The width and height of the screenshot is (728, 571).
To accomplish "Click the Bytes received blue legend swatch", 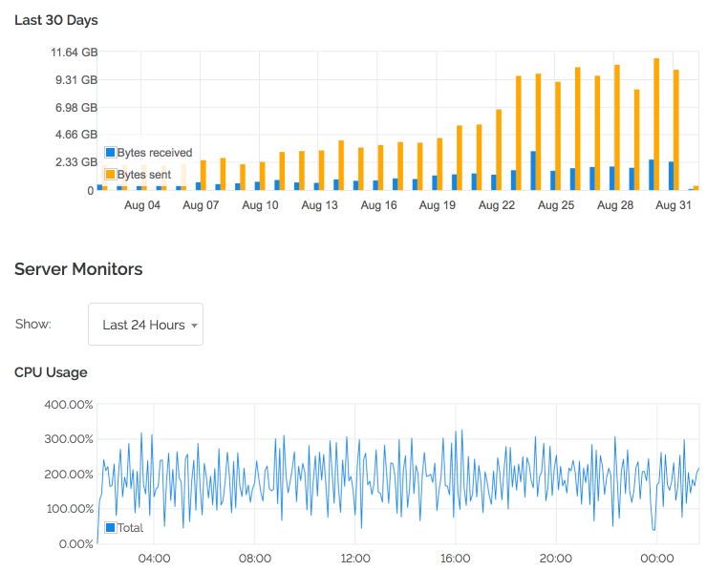I will point(110,152).
